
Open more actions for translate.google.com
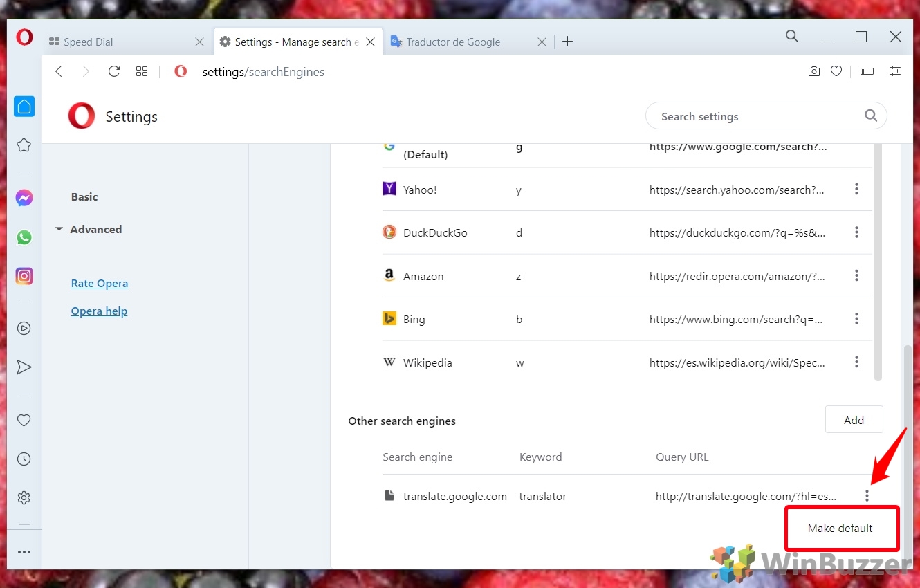point(867,495)
